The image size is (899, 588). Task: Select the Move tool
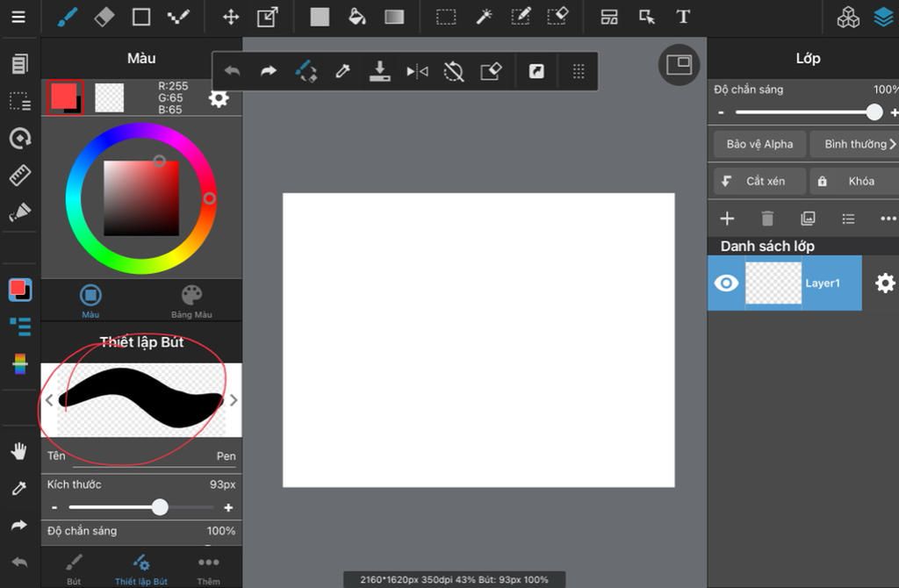click(231, 17)
